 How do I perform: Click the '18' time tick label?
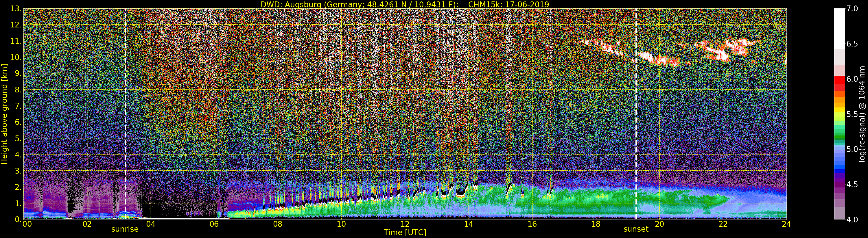click(596, 224)
